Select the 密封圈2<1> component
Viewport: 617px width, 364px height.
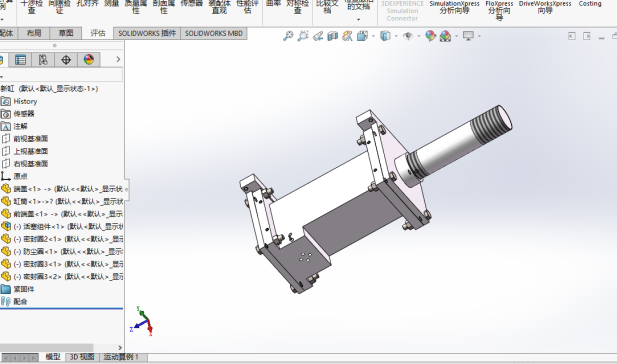(x=61, y=239)
